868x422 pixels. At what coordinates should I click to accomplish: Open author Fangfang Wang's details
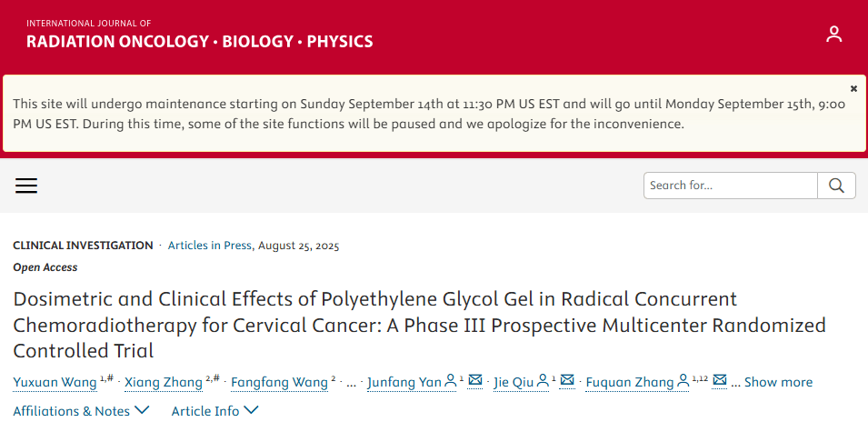[x=278, y=382]
